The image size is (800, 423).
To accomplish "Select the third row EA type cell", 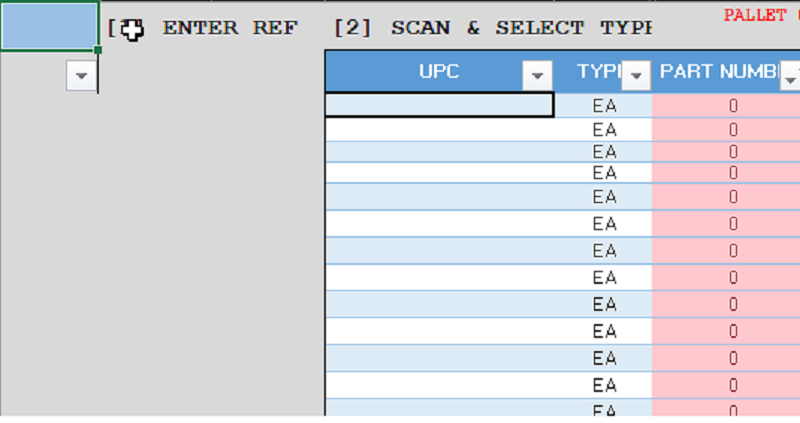I will tap(604, 152).
